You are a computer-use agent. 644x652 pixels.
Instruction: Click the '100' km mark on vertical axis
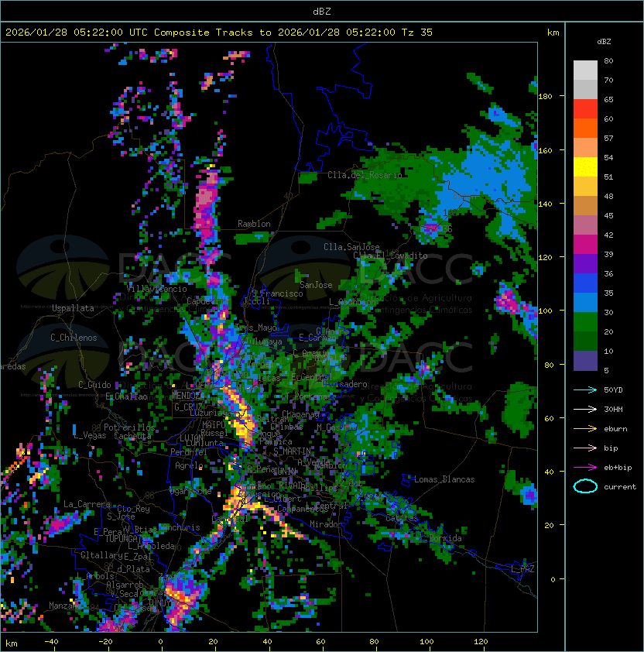coord(545,311)
